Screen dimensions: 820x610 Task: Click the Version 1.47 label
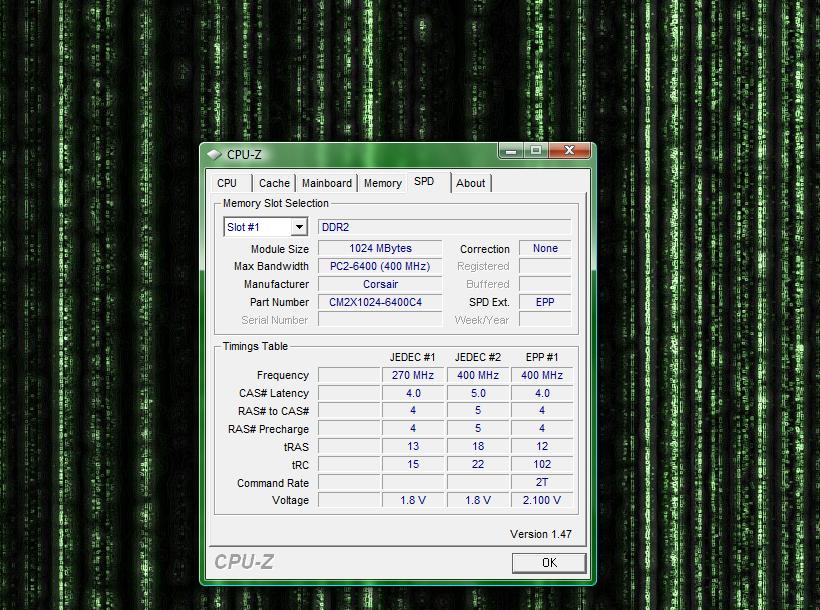point(541,534)
